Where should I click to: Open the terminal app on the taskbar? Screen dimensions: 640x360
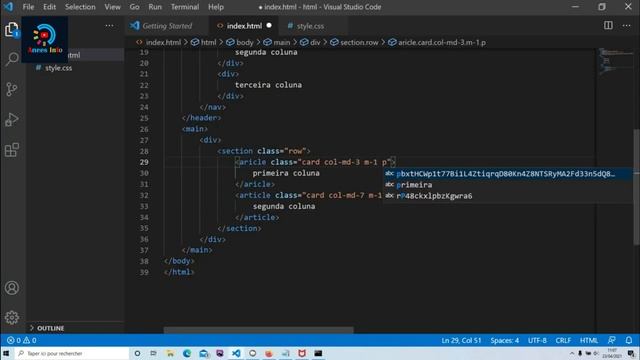(318, 353)
